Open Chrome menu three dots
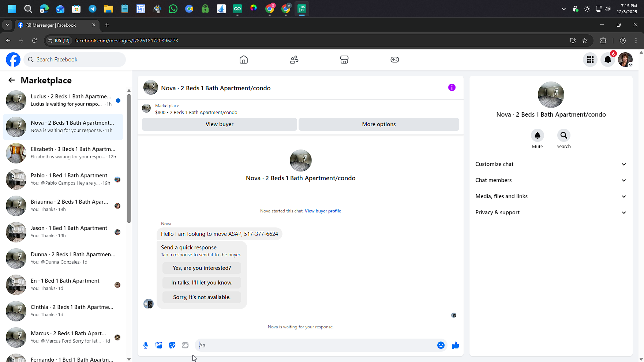This screenshot has height=362, width=644. (x=636, y=41)
